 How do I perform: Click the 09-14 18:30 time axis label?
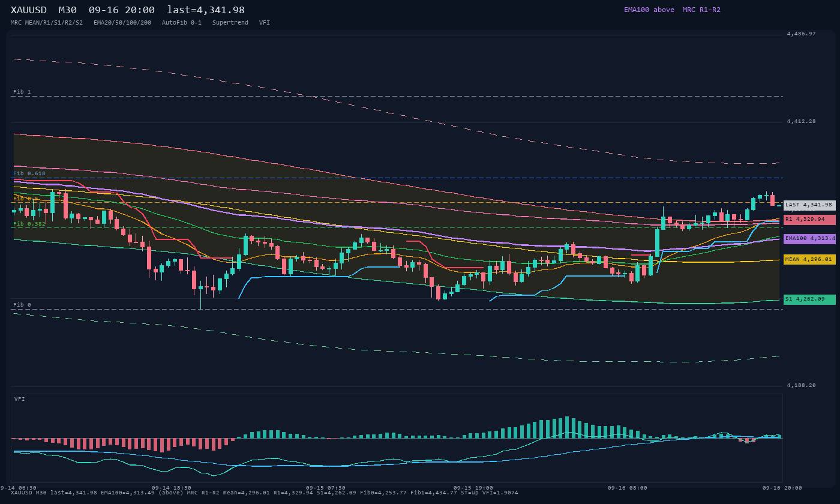pyautogui.click(x=172, y=488)
